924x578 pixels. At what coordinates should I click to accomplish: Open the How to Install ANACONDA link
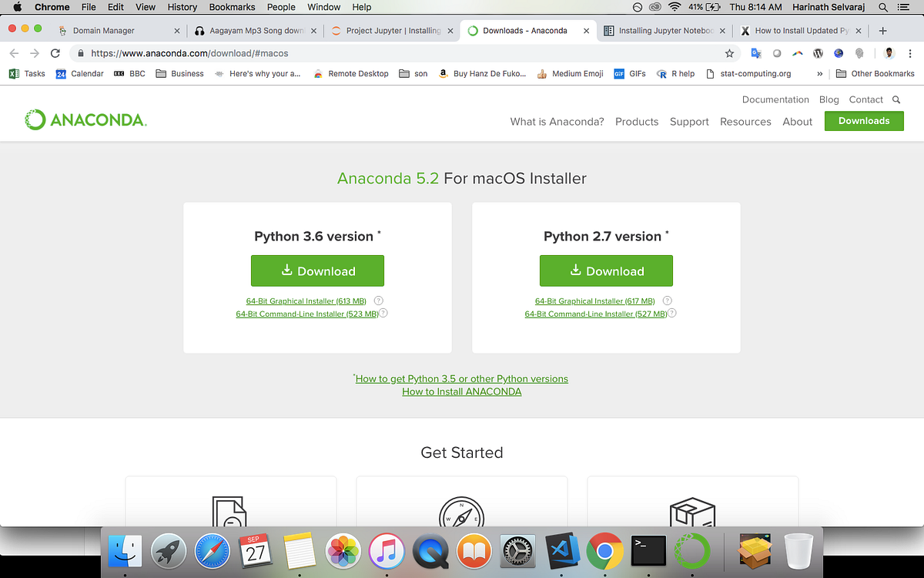pos(461,391)
